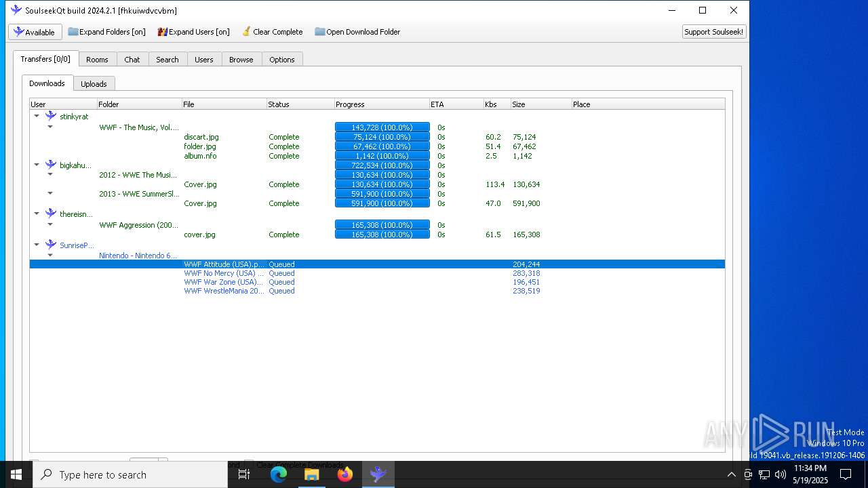Viewport: 868px width, 488px height.
Task: Click the Support Soulseek! button
Action: click(714, 32)
